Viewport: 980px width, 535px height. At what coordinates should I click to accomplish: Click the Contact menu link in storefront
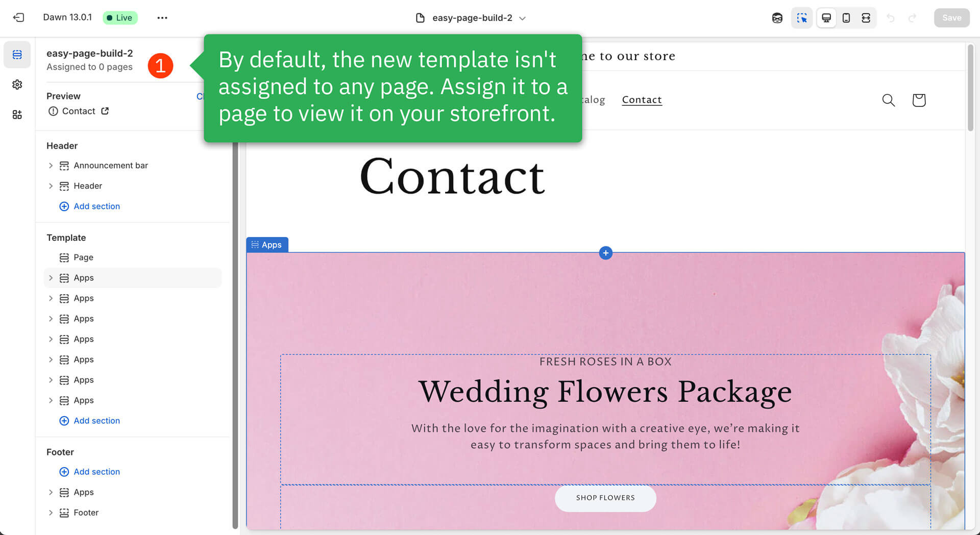642,100
